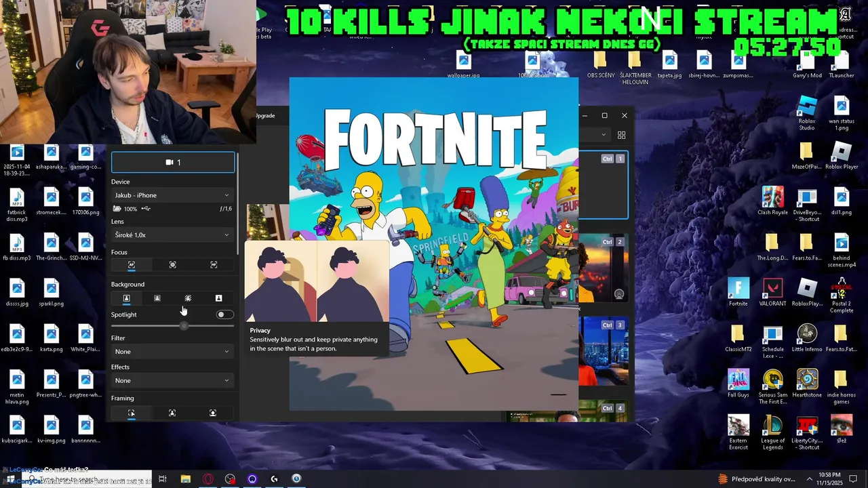Select the wallpaper.jpg file on desktop
The width and height of the screenshot is (868, 488).
463,66
